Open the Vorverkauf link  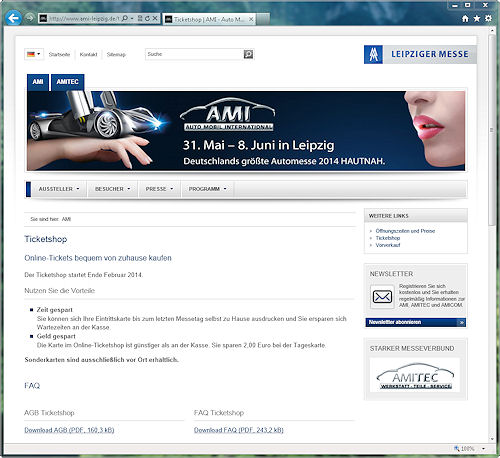(388, 245)
